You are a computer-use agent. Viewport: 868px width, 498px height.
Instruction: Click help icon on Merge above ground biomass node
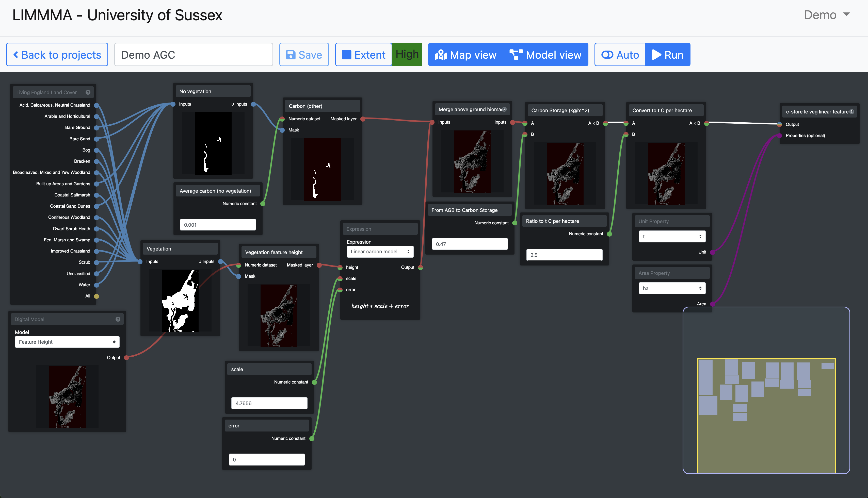click(x=504, y=109)
